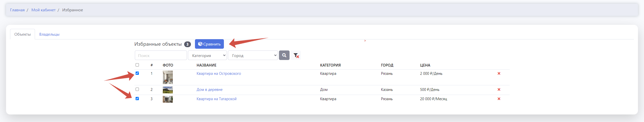Check the checkbox for Дом в деревне
The width and height of the screenshot is (644, 122).
tap(137, 89)
